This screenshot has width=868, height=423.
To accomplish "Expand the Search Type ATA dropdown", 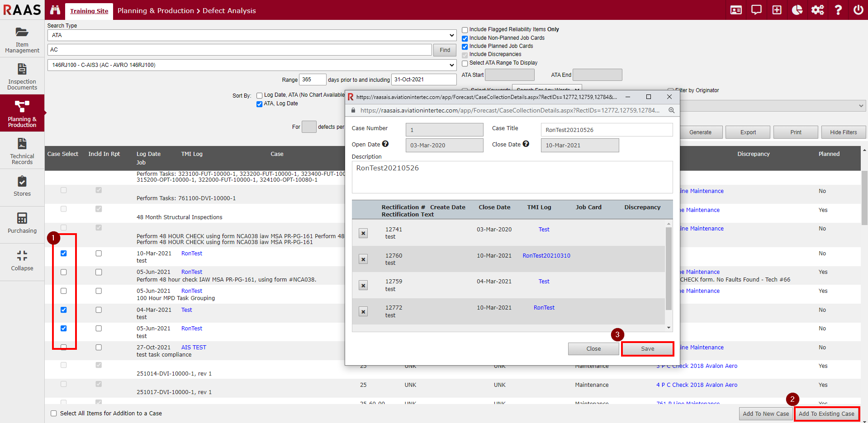I will click(251, 35).
